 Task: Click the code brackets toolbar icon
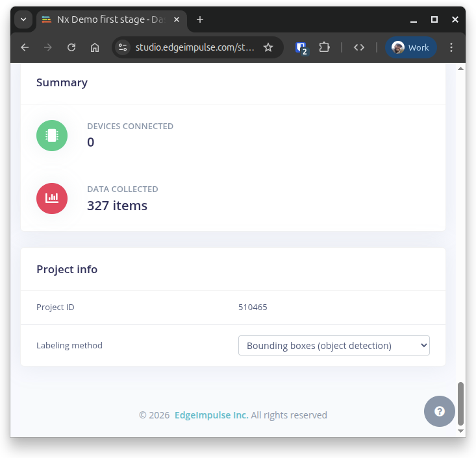359,47
